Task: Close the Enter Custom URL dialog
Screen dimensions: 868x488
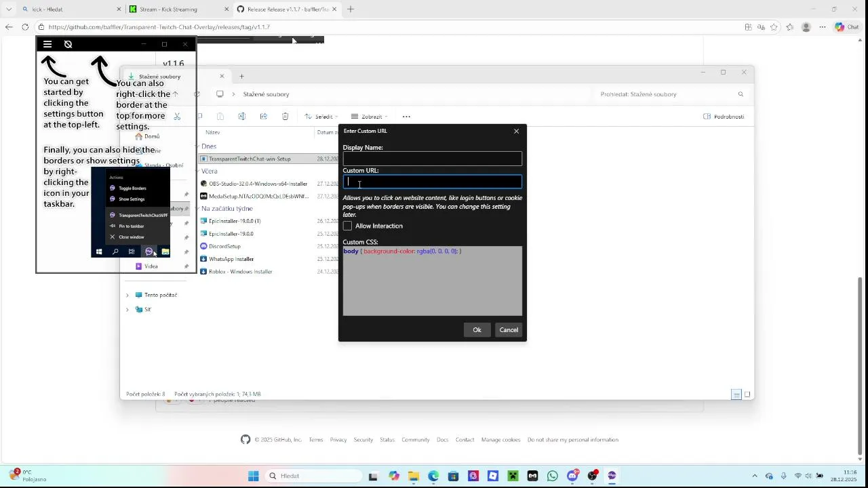Action: 516,131
